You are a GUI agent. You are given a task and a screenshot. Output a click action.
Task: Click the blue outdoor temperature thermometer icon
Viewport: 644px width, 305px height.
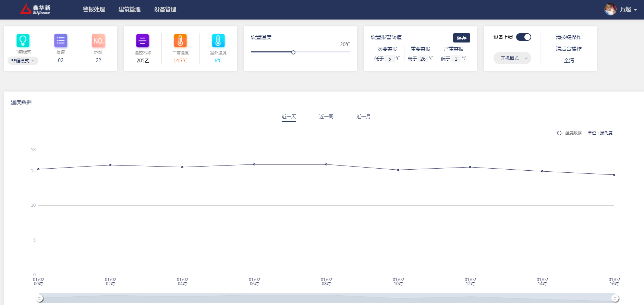point(218,41)
